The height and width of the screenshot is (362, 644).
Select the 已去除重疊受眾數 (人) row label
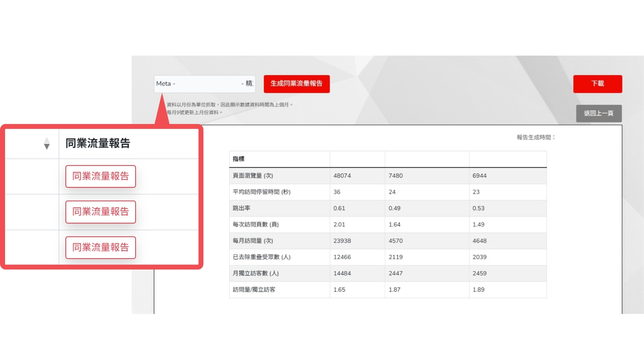(261, 257)
